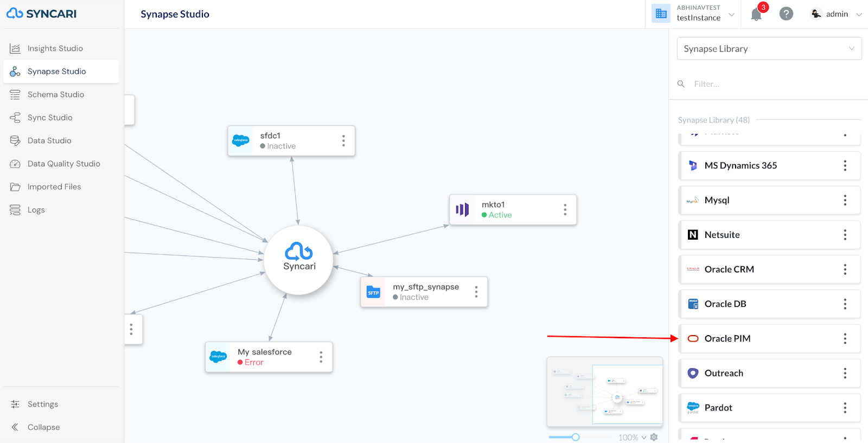Open Schema Studio
This screenshot has width=868, height=443.
click(x=61, y=94)
